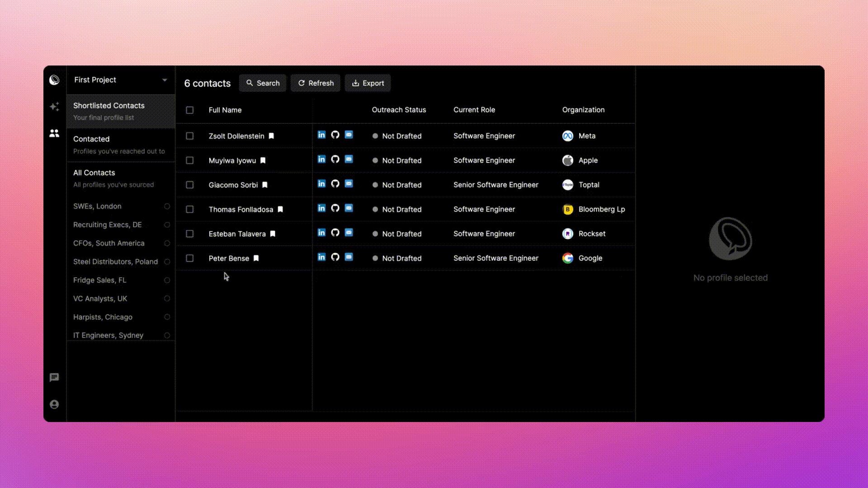
Task: Select Esteban Talavera's row checkbox
Action: pyautogui.click(x=190, y=234)
